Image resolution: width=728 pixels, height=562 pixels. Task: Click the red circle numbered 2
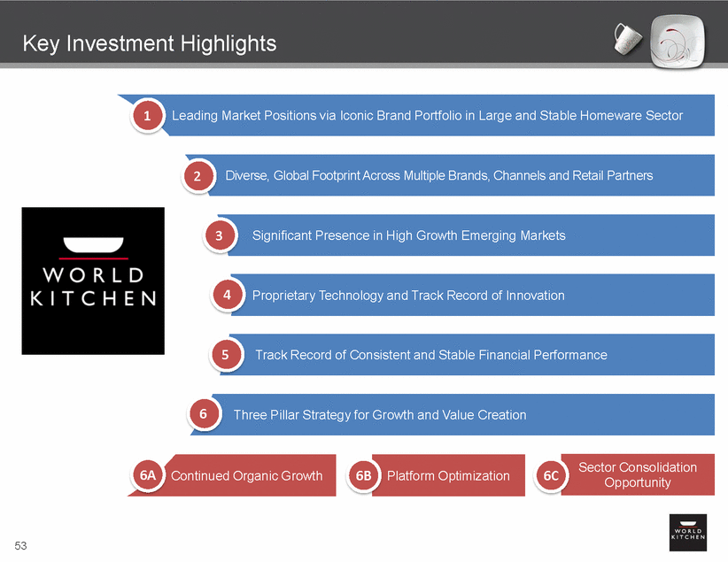point(198,176)
